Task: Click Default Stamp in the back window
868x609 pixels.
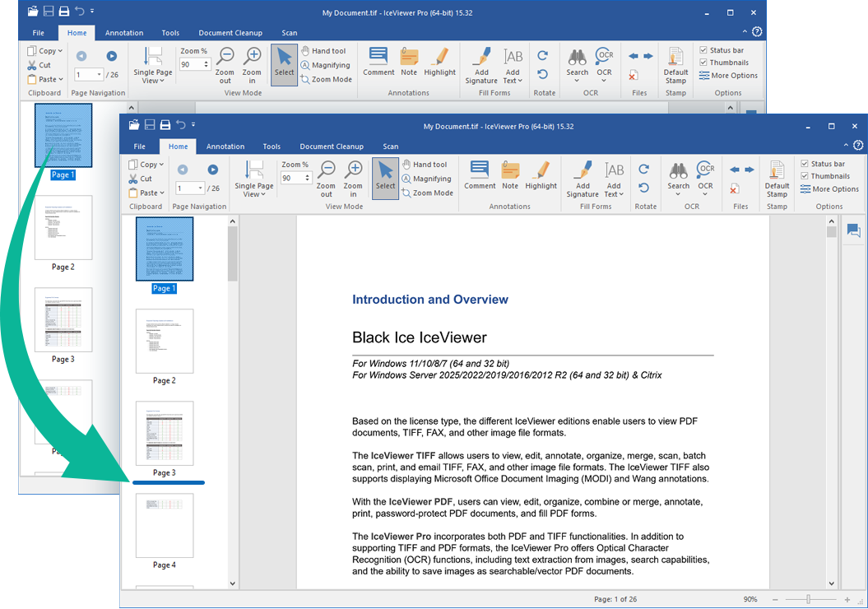Action: (675, 65)
